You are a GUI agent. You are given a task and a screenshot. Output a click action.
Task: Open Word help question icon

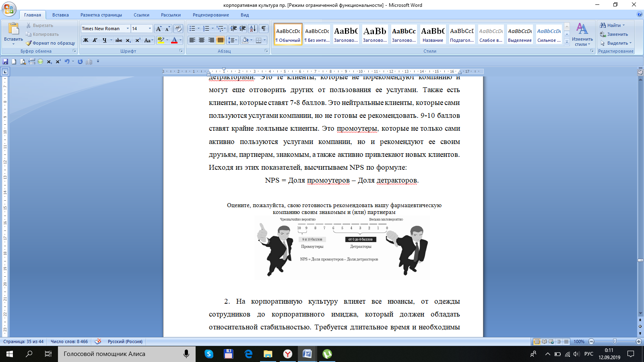click(x=640, y=14)
